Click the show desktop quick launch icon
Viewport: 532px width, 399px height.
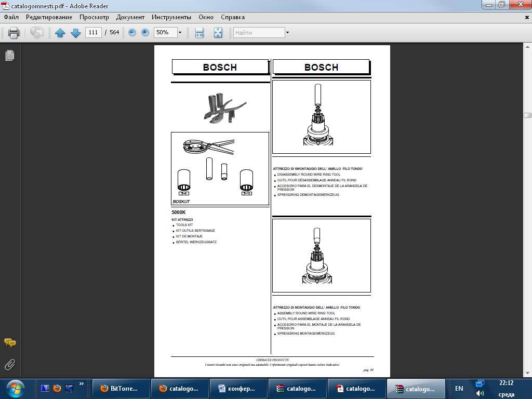69,388
